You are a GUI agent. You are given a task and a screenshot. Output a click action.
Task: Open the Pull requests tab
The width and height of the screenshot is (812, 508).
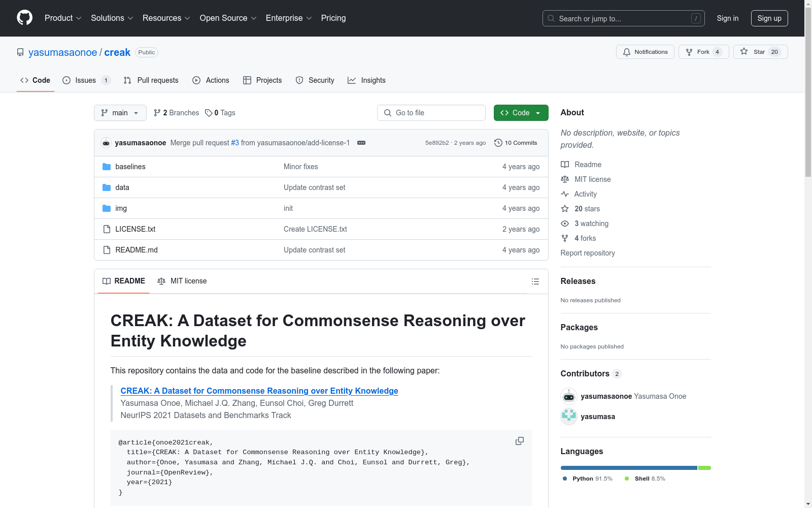pos(151,80)
